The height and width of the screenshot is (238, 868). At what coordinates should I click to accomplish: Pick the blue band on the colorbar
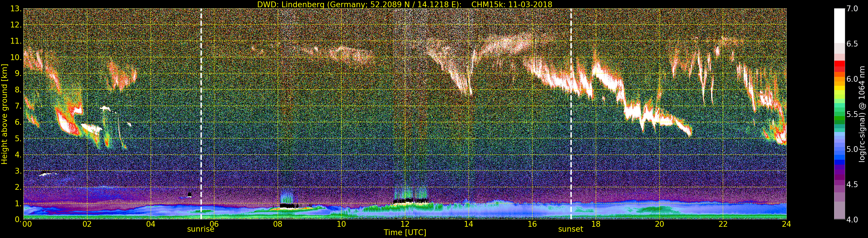839,155
